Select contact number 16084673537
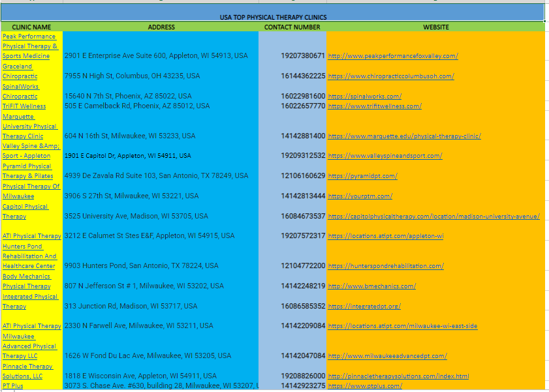 (x=303, y=216)
